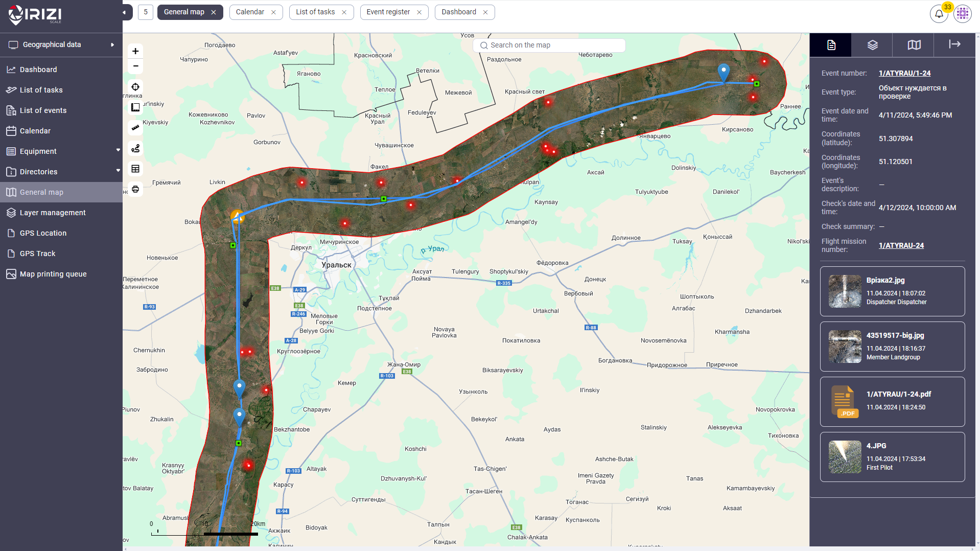Image resolution: width=980 pixels, height=551 pixels.
Task: Zoom in on the map
Action: [x=135, y=51]
